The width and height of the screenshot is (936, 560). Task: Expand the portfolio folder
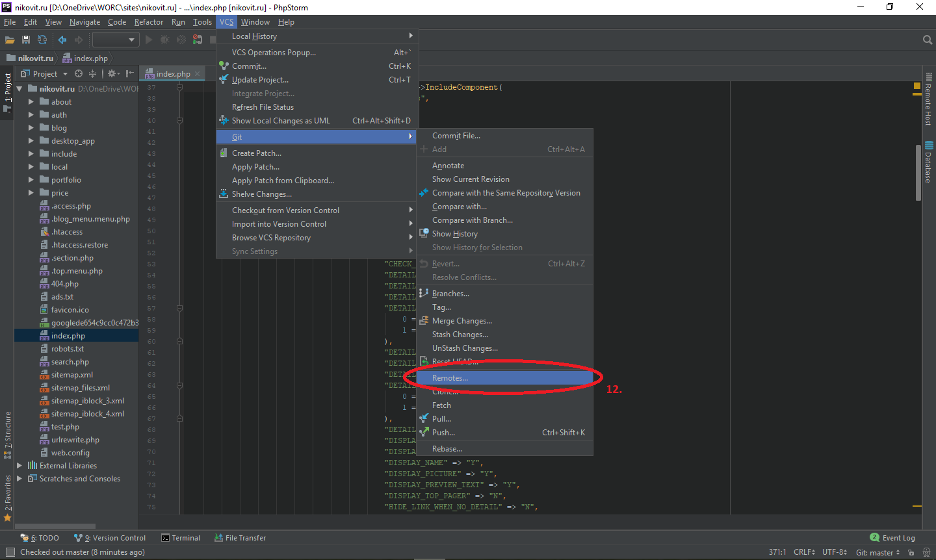click(31, 180)
